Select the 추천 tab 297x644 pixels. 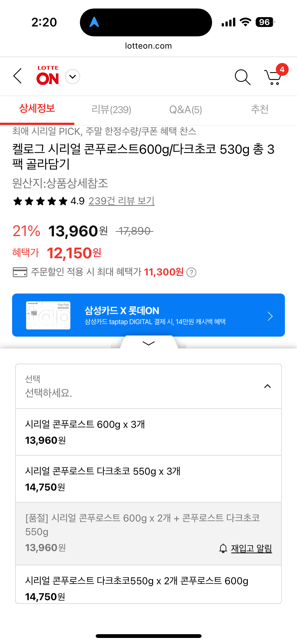point(260,110)
